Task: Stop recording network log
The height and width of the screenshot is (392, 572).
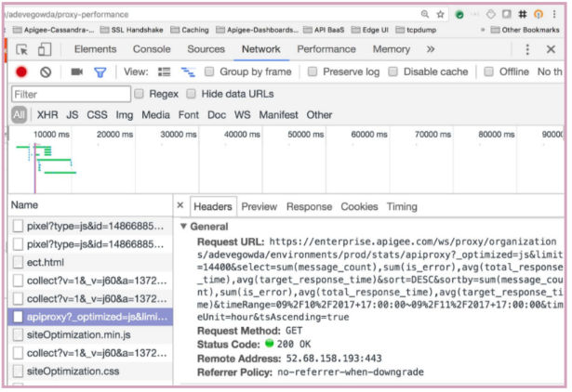Action: click(21, 72)
